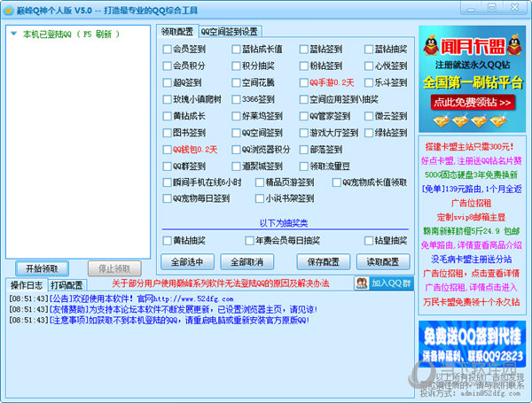Open the 搭建卡盟主站只需300元 ad link
The image size is (532, 403).
coord(470,147)
